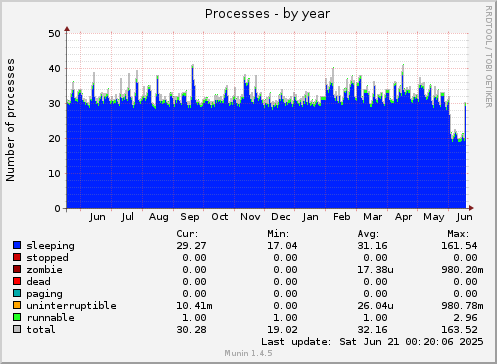497x364 pixels.
Task: Click the y-axis value 20
Action: point(54,139)
